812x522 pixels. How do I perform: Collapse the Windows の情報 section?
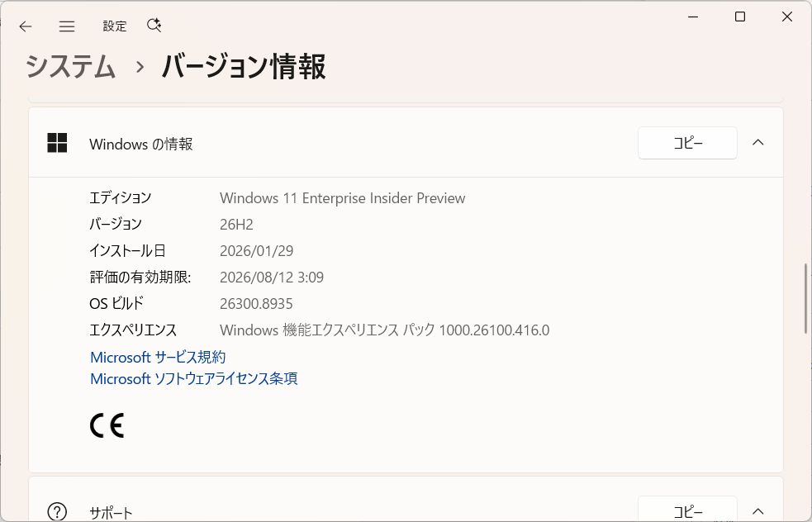[758, 142]
